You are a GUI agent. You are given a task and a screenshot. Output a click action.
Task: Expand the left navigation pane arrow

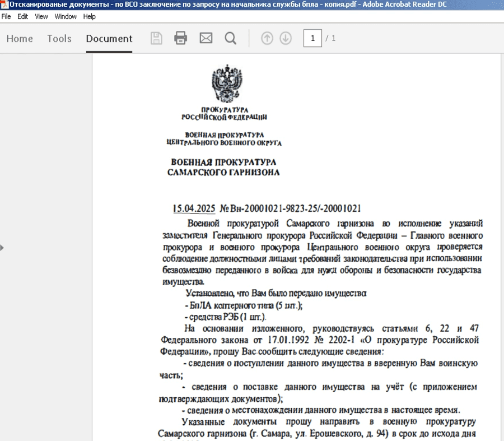tap(2, 247)
